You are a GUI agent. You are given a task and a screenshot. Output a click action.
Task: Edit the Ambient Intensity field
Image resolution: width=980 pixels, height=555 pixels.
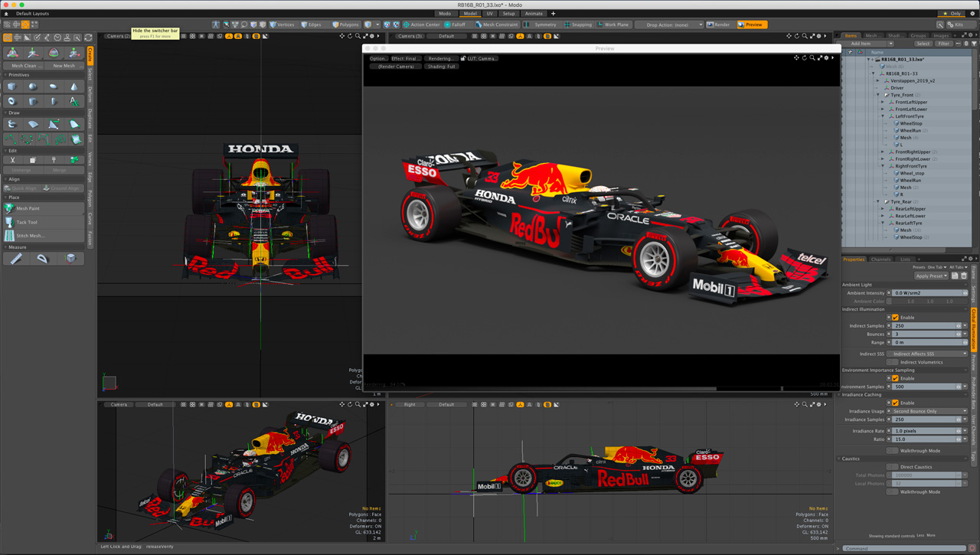tap(928, 293)
